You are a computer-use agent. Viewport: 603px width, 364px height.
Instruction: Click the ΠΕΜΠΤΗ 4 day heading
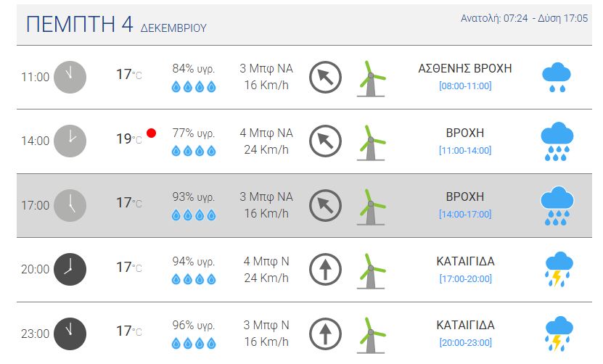tap(80, 24)
